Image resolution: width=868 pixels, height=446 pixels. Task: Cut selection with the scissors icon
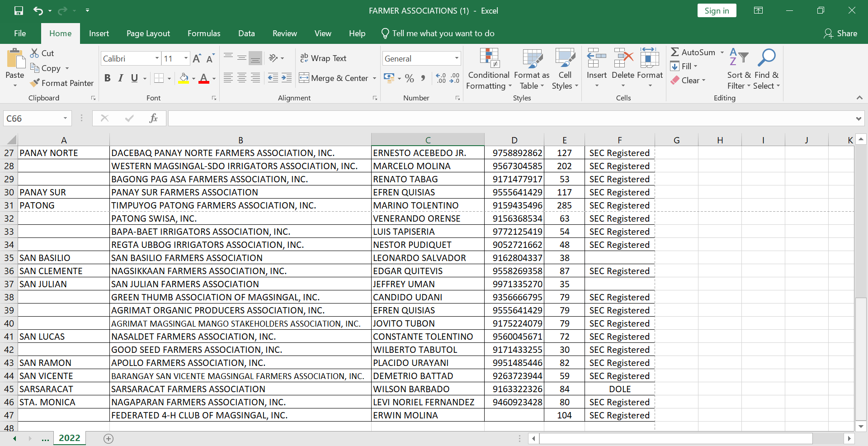click(x=35, y=53)
